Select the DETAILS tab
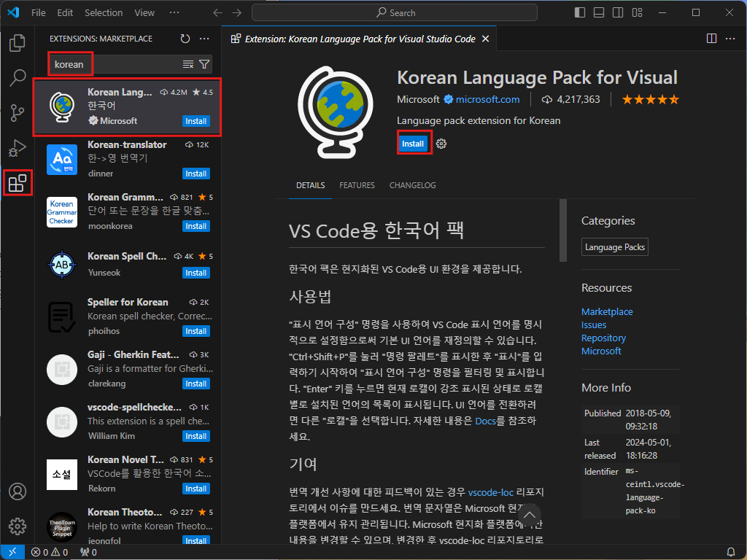This screenshot has width=747, height=560. 311,185
